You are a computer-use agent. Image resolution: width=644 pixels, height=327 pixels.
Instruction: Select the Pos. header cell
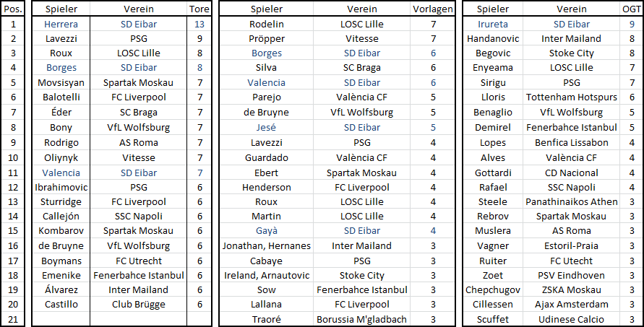[13, 9]
